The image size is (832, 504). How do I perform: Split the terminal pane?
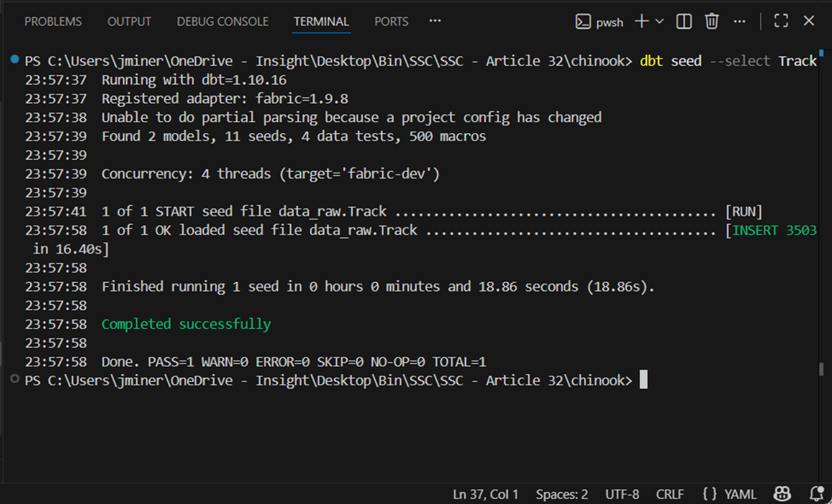point(684,21)
